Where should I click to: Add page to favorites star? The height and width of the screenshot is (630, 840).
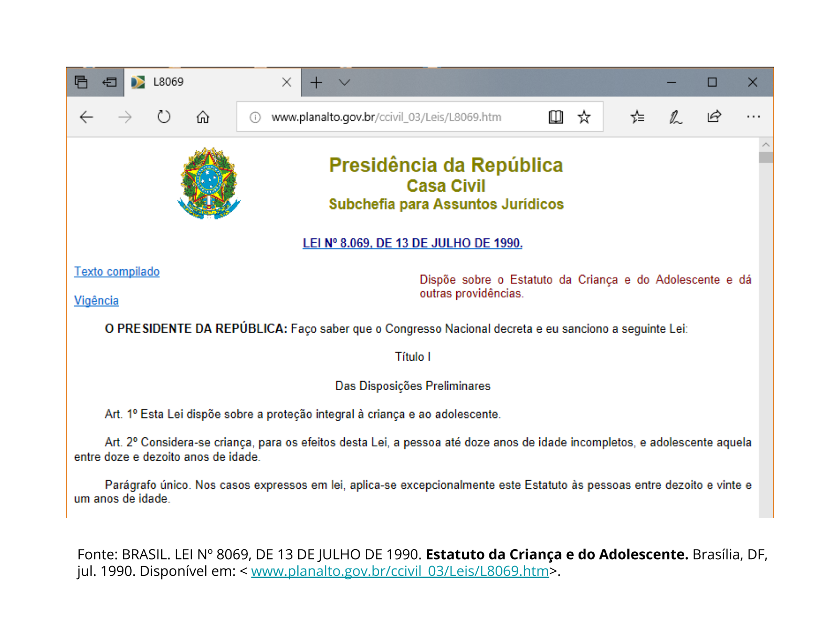[584, 117]
